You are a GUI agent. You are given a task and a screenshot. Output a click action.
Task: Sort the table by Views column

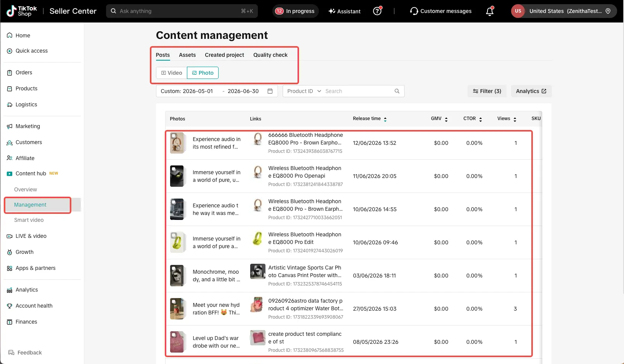[x=515, y=119]
